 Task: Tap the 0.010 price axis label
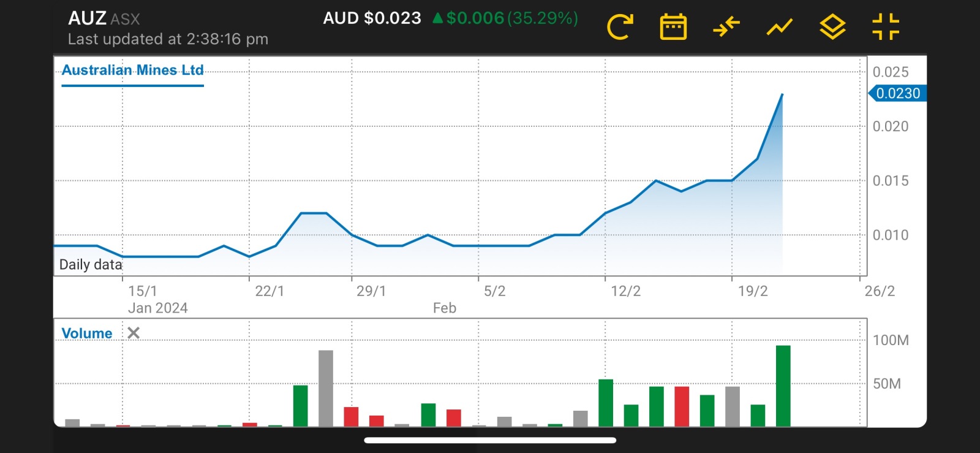click(891, 235)
